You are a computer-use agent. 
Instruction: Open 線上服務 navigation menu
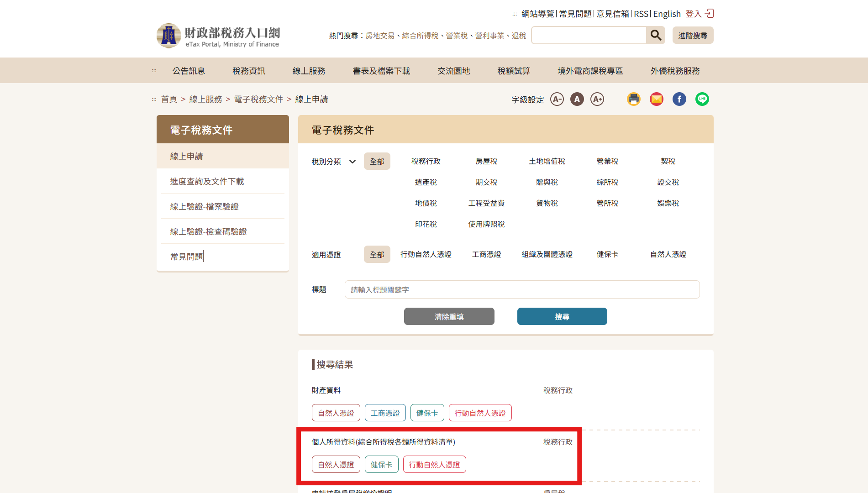click(x=309, y=71)
